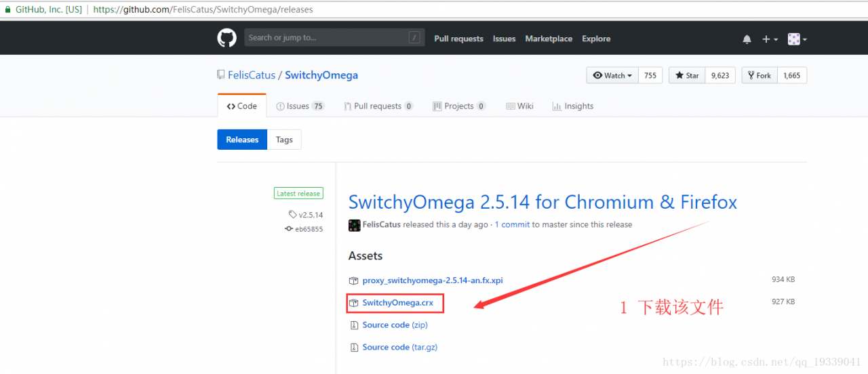
Task: Download the SwitchyOmega.crx file
Action: pos(398,303)
